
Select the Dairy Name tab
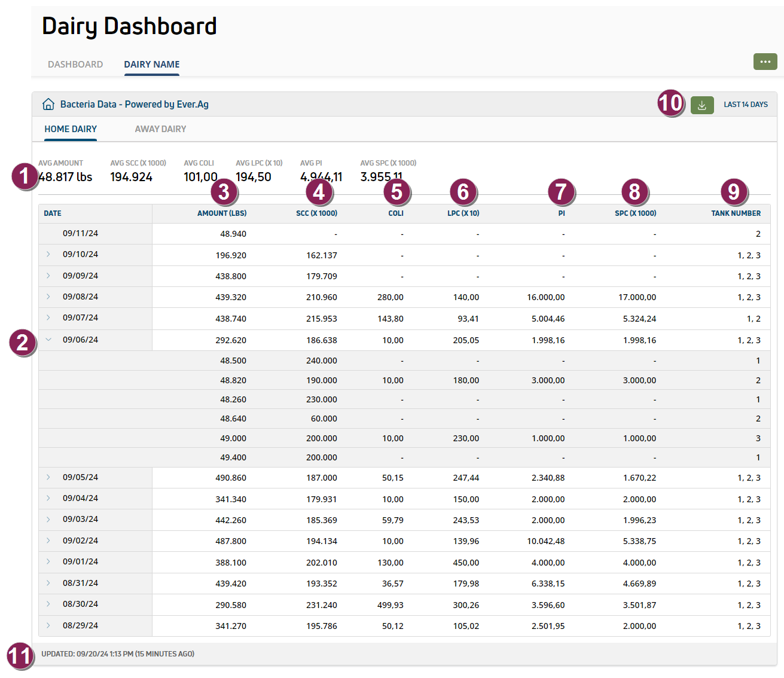point(152,65)
